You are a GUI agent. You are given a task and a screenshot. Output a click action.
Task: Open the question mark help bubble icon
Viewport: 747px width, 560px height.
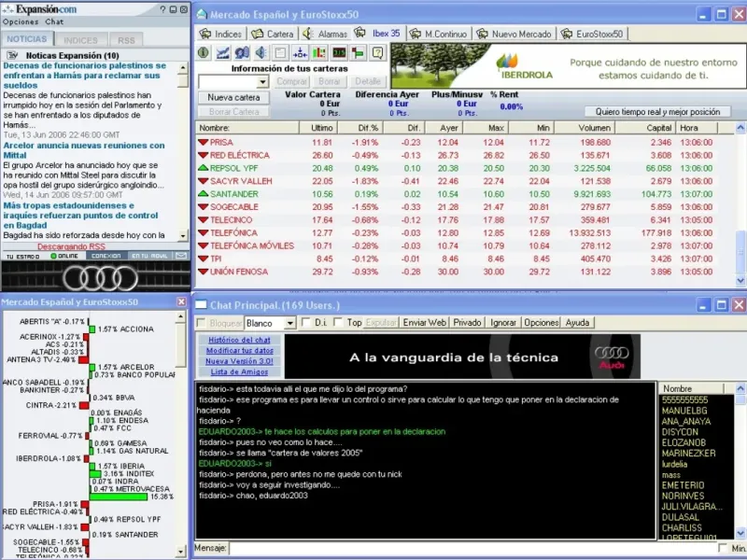(377, 52)
